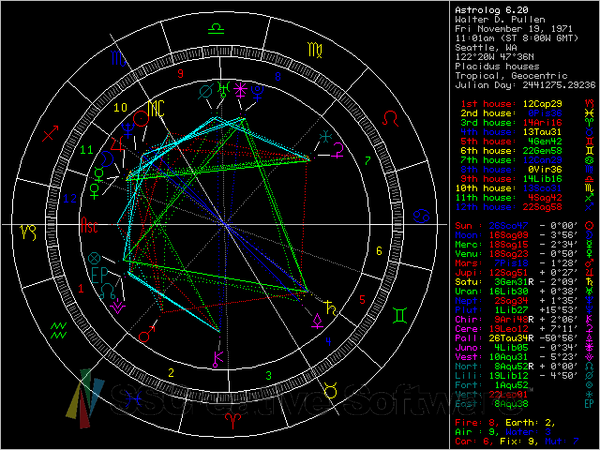Select the Ceres glyph inside the chart wheel

(338, 150)
